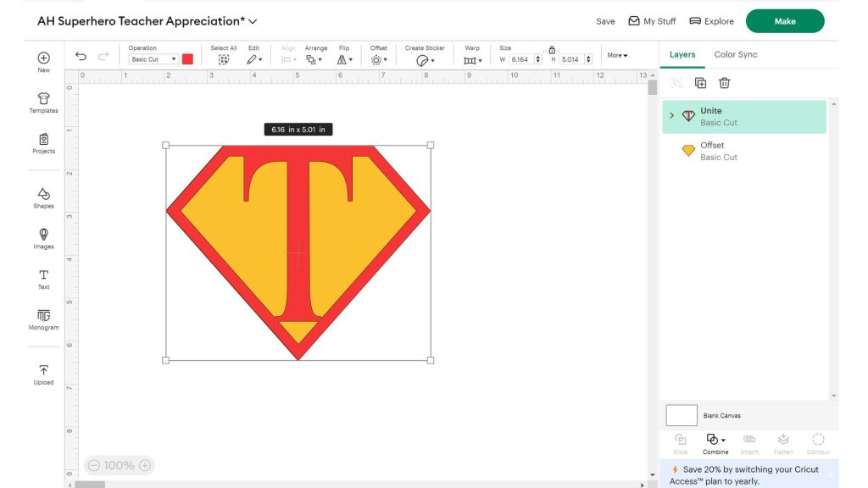
Task: Open the Align dropdown
Action: click(288, 60)
